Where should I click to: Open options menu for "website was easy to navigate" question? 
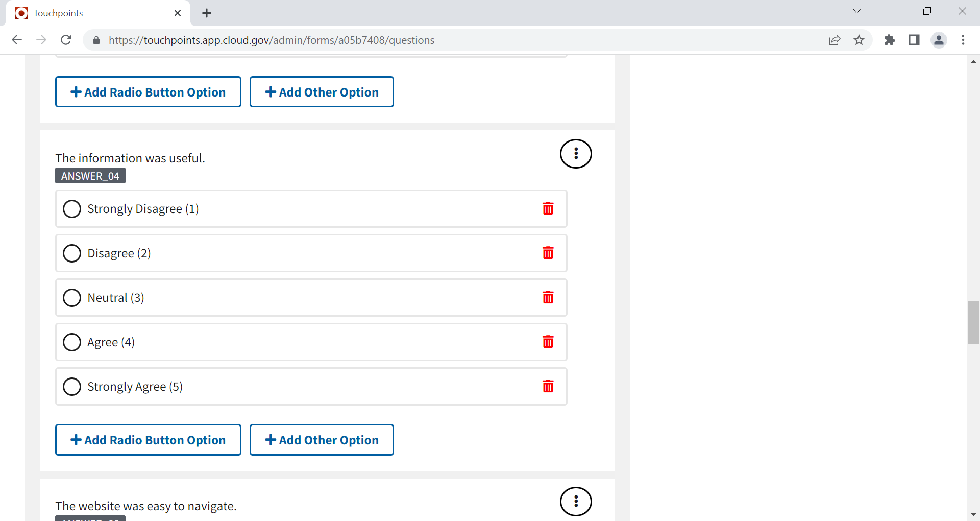pos(576,501)
